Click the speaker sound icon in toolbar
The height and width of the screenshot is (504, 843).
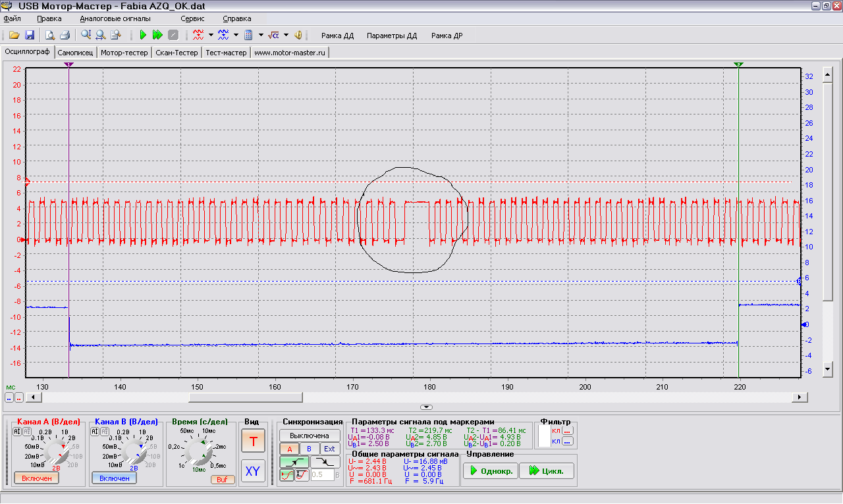[x=298, y=36]
